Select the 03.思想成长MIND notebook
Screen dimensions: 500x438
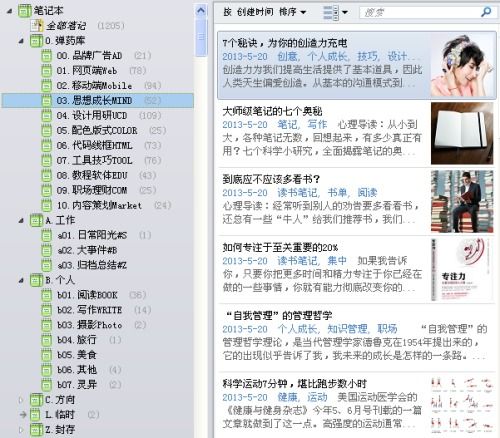click(x=98, y=101)
